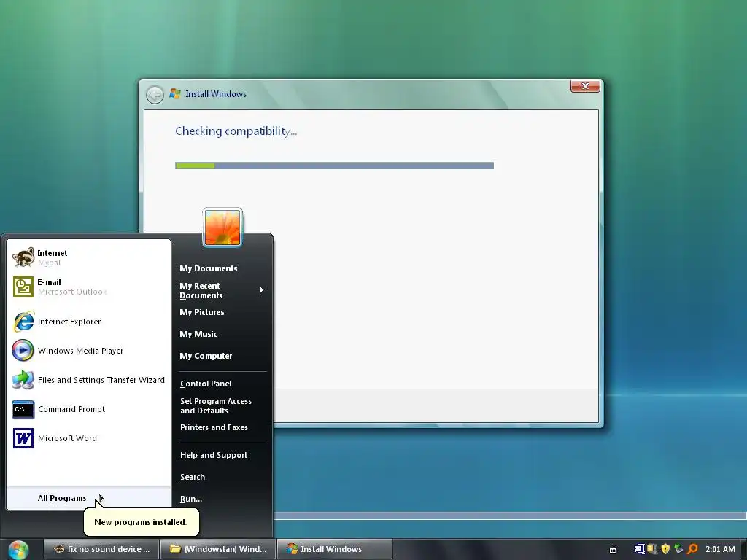Launch Microsoft Outlook E-mail entry

click(x=89, y=287)
